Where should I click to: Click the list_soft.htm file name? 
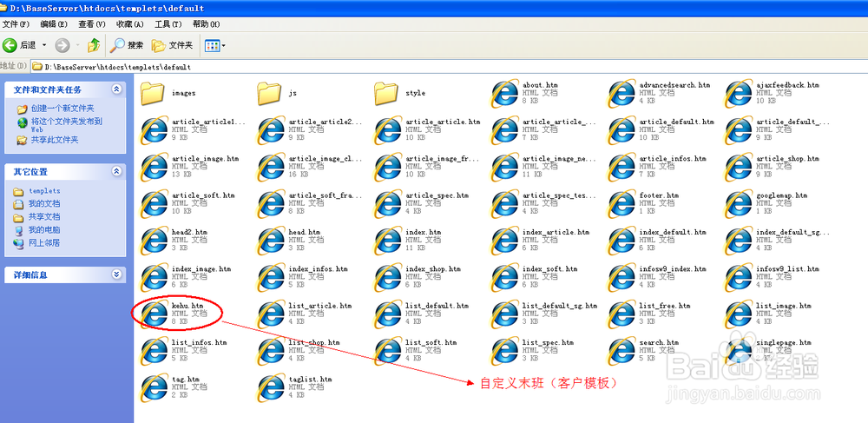431,343
